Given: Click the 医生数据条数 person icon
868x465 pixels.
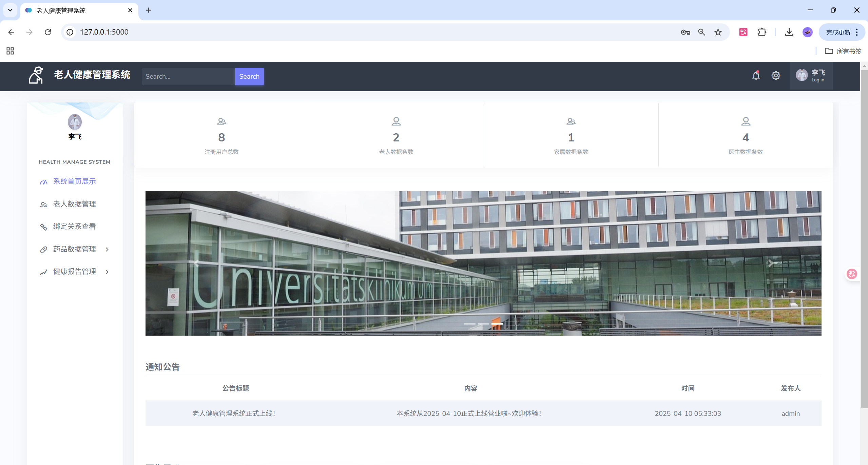Looking at the screenshot, I should click(x=745, y=121).
